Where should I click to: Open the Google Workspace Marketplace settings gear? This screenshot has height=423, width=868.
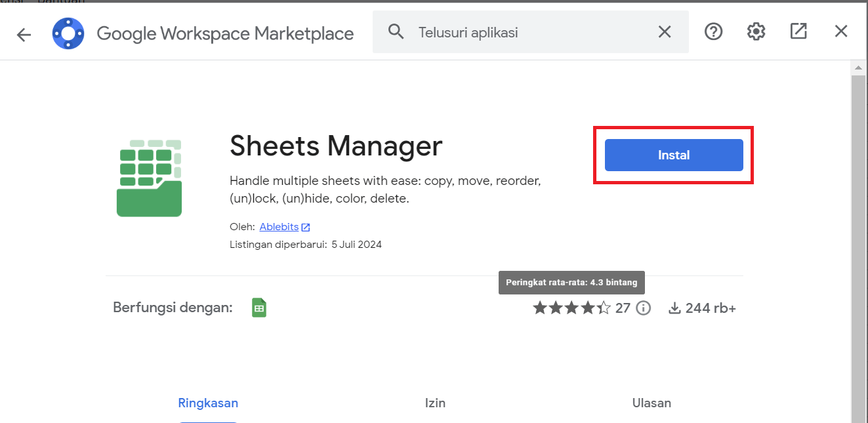pyautogui.click(x=756, y=31)
